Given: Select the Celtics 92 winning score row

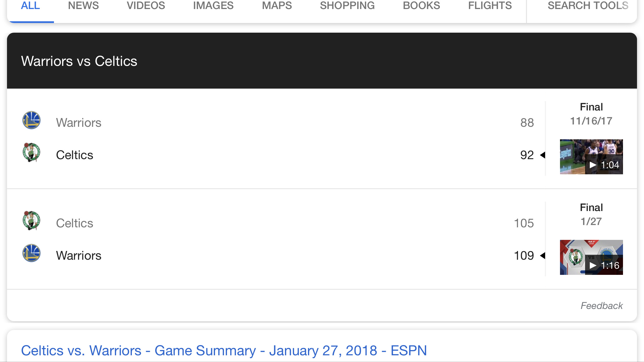Looking at the screenshot, I should pos(277,155).
